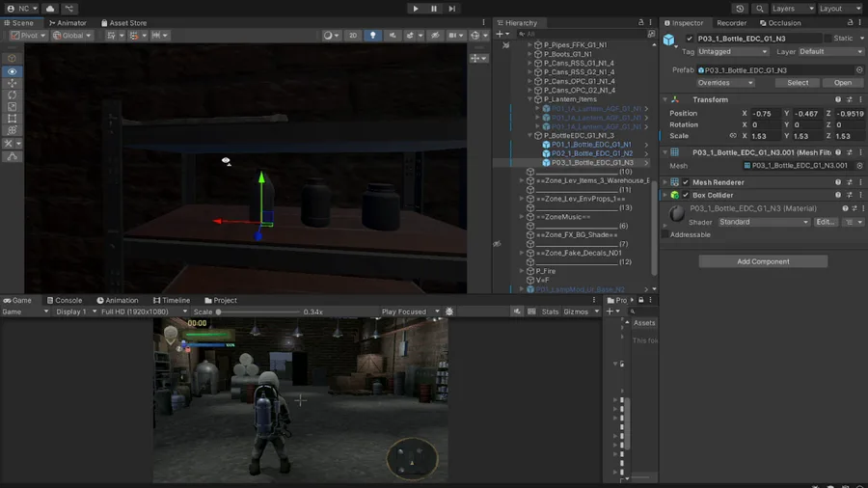868x488 pixels.
Task: Click the Pause button in top toolbar
Action: 434,9
